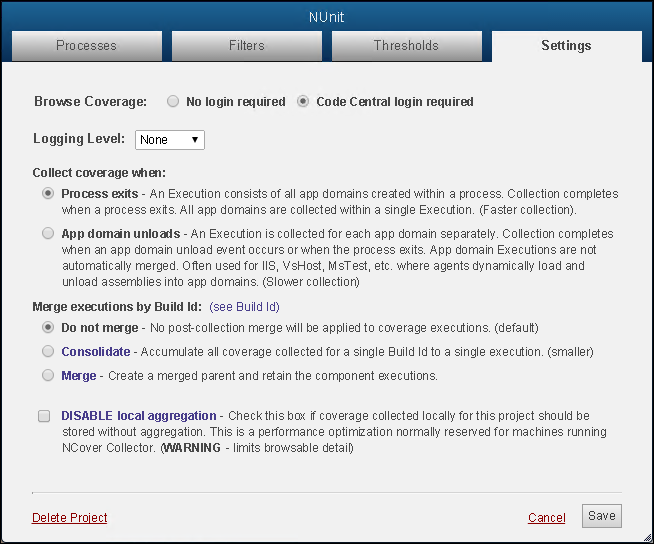Go to the Thresholds tab
Screen dimensions: 654x544
tap(407, 45)
